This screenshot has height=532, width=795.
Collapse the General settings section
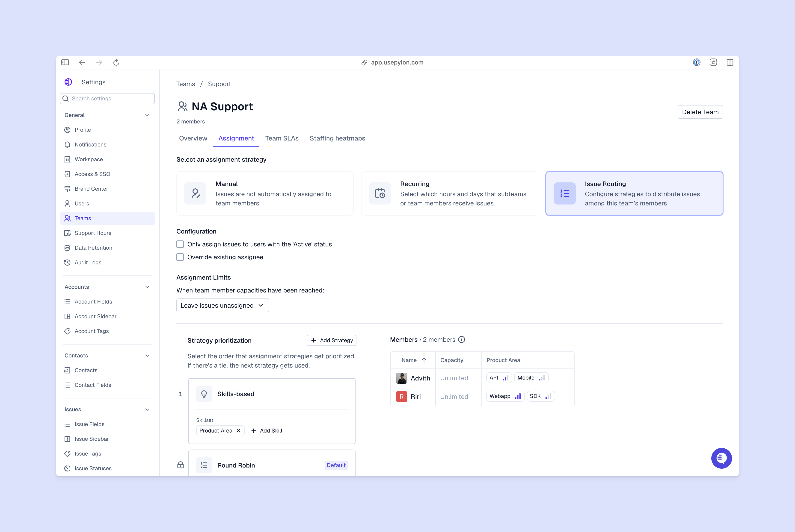pyautogui.click(x=147, y=115)
